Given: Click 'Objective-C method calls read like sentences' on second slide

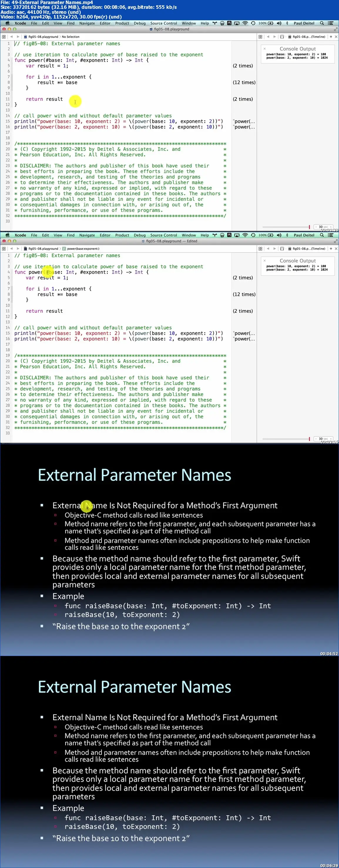Looking at the screenshot, I should [134, 727].
